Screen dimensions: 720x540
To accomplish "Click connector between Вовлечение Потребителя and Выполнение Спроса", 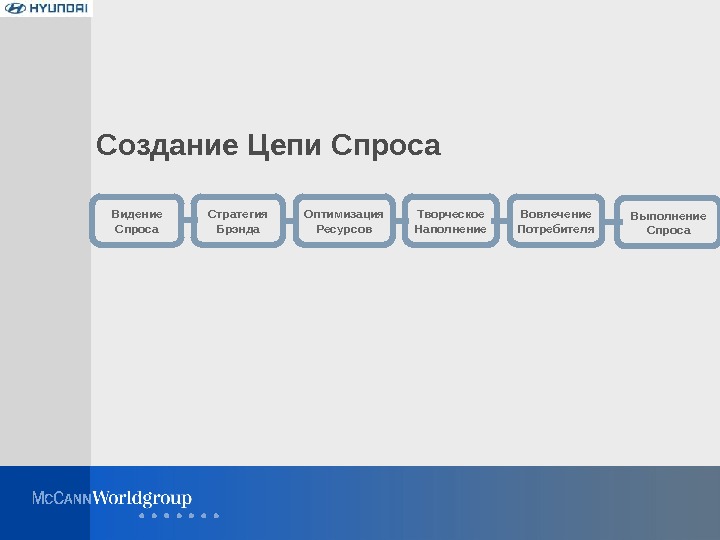I will pos(610,222).
